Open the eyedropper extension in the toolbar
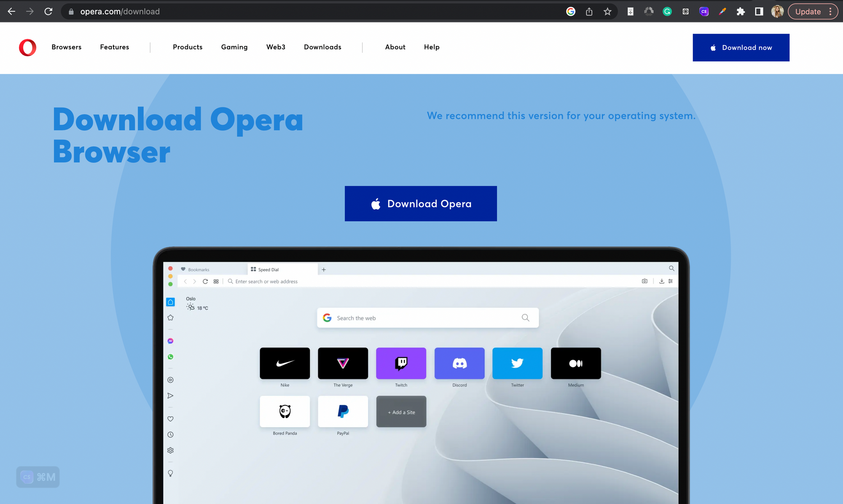The image size is (843, 504). [722, 11]
